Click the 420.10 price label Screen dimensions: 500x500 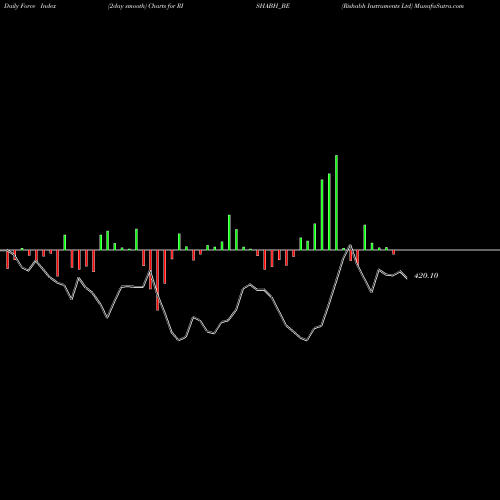[426, 276]
